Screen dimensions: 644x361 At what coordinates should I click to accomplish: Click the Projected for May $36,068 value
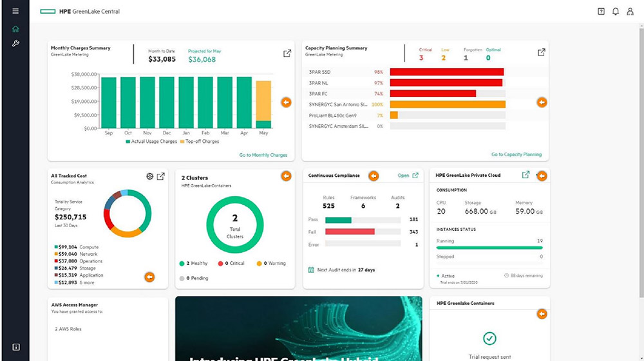(x=202, y=59)
